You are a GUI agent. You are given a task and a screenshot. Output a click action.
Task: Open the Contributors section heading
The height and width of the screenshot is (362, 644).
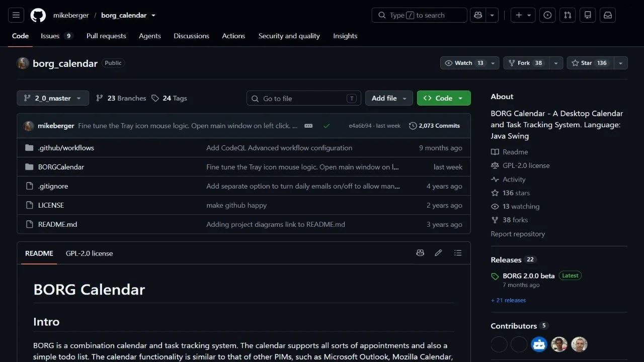[x=514, y=326]
